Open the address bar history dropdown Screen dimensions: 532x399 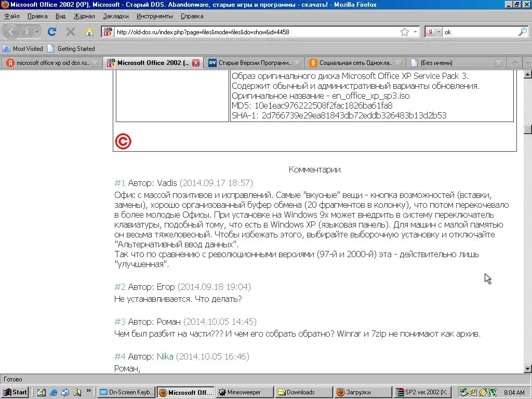(x=415, y=32)
